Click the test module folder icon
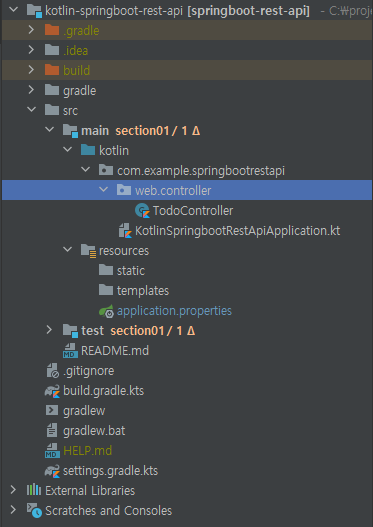Screen dimensions: 373x527 point(71,330)
